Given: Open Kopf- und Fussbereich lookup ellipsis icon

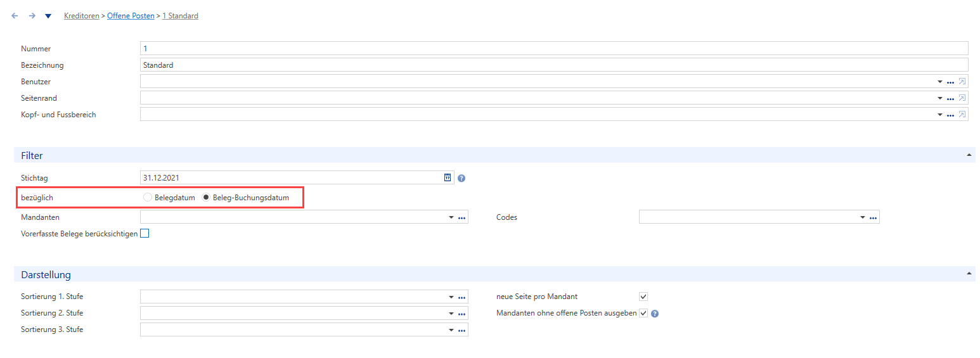Looking at the screenshot, I should click(950, 115).
